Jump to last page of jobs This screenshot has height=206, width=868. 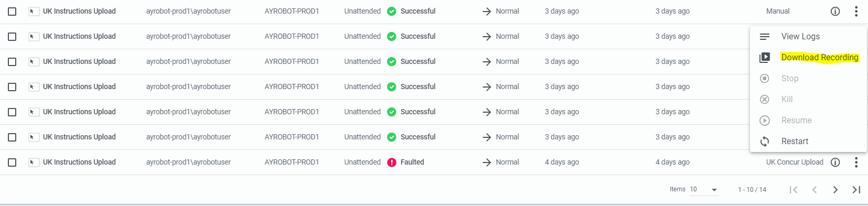[x=856, y=190]
